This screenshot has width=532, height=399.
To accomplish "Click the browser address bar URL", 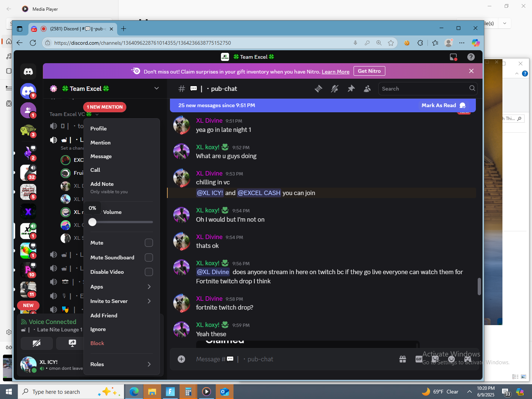I will pyautogui.click(x=143, y=43).
